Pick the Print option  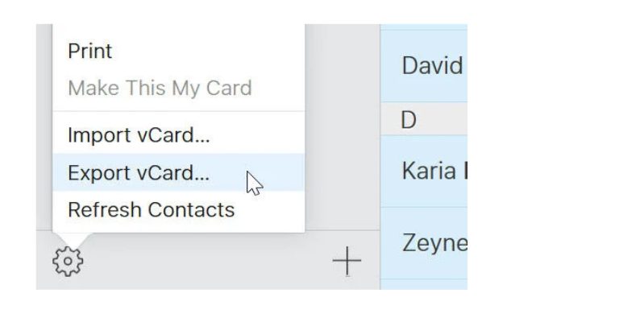[179, 52]
